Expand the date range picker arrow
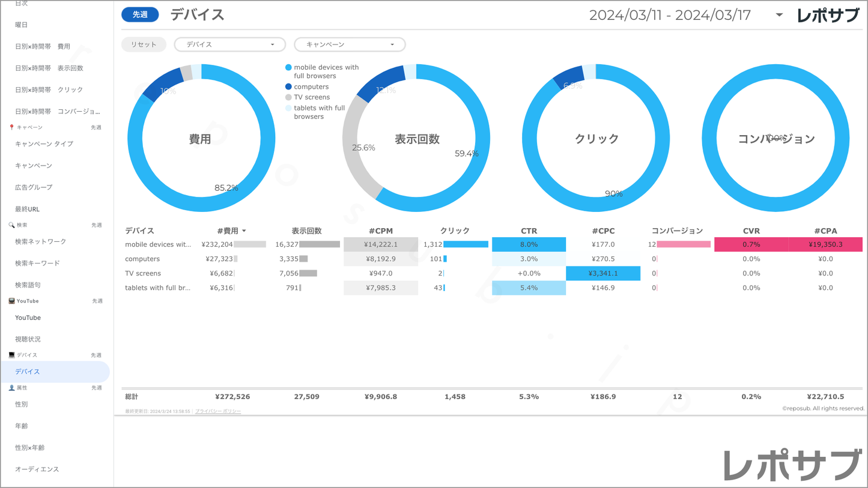This screenshot has height=488, width=868. pyautogui.click(x=779, y=15)
